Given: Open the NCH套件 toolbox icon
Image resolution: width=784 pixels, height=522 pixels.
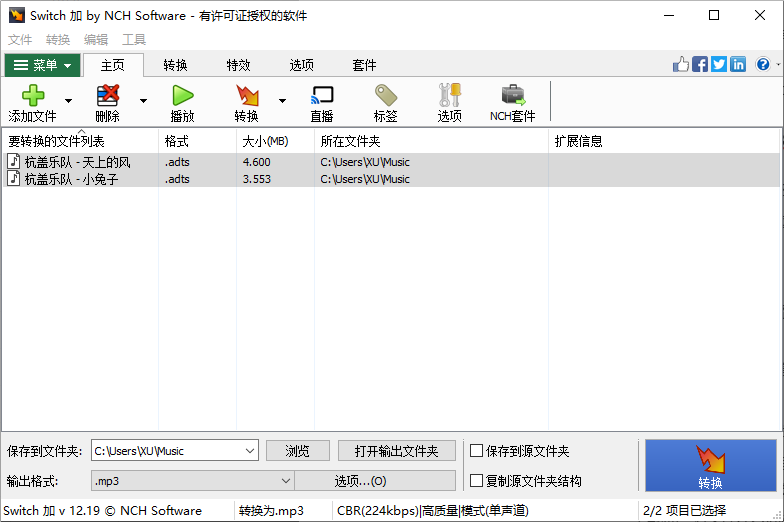Looking at the screenshot, I should (513, 95).
